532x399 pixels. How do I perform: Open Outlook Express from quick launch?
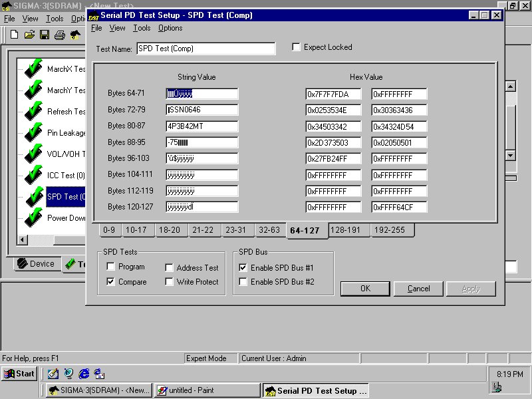[x=99, y=374]
